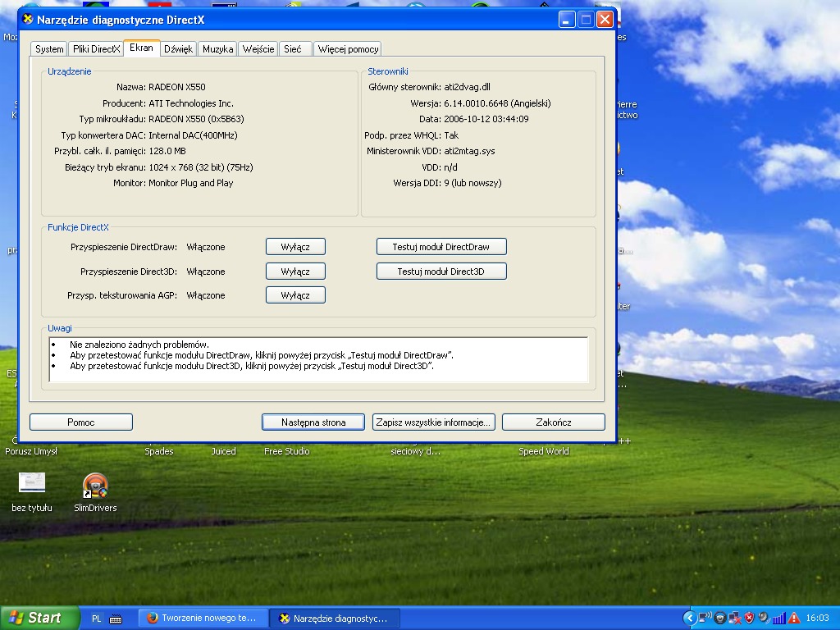This screenshot has height=630, width=840.
Task: Select 'Narzędzie diagnostyc...' taskbar button
Action: (x=335, y=619)
